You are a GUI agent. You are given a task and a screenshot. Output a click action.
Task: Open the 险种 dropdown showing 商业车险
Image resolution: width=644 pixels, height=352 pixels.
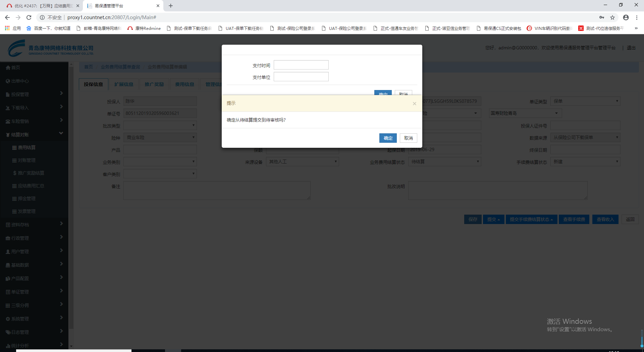160,137
